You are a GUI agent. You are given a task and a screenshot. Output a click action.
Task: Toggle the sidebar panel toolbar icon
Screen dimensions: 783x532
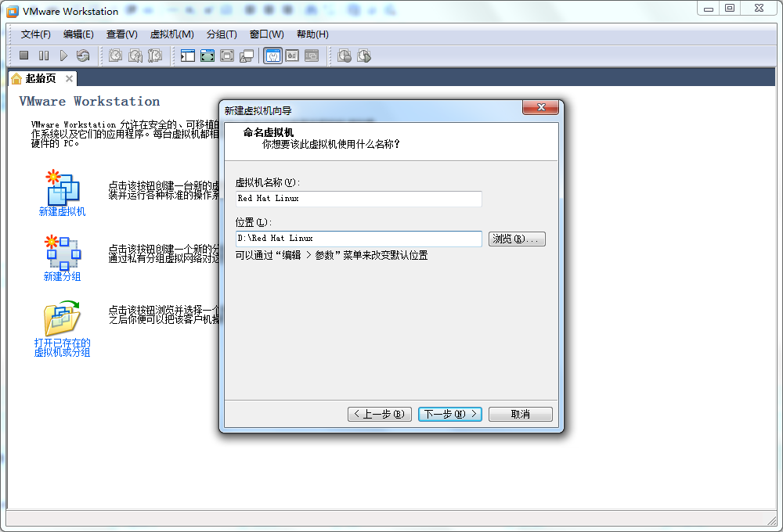(x=187, y=56)
